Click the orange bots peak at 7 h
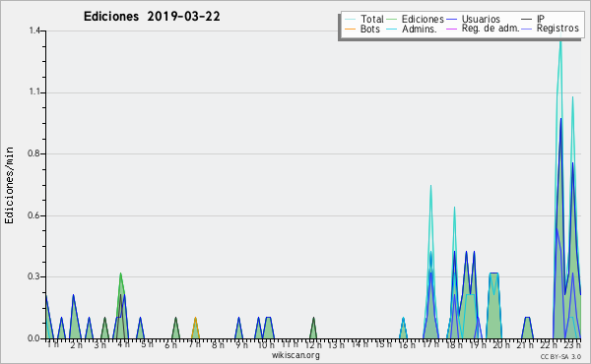This screenshot has height=364, width=591. 195,329
